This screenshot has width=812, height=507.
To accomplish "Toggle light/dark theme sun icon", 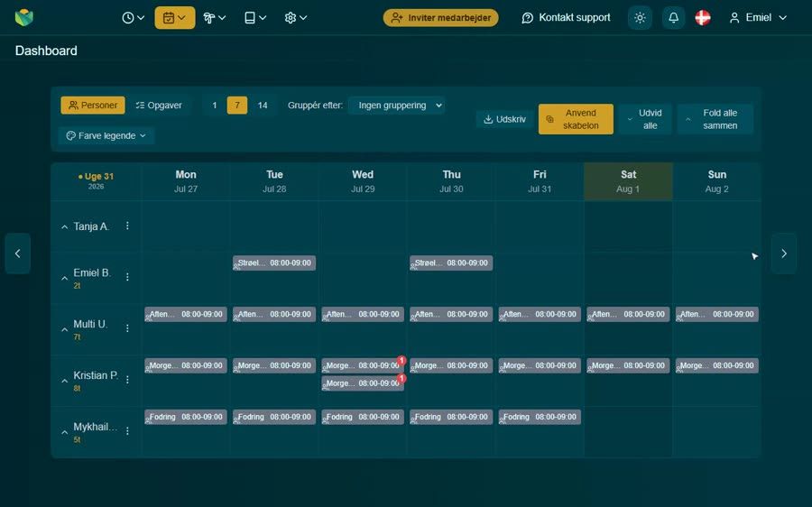I will pyautogui.click(x=640, y=18).
